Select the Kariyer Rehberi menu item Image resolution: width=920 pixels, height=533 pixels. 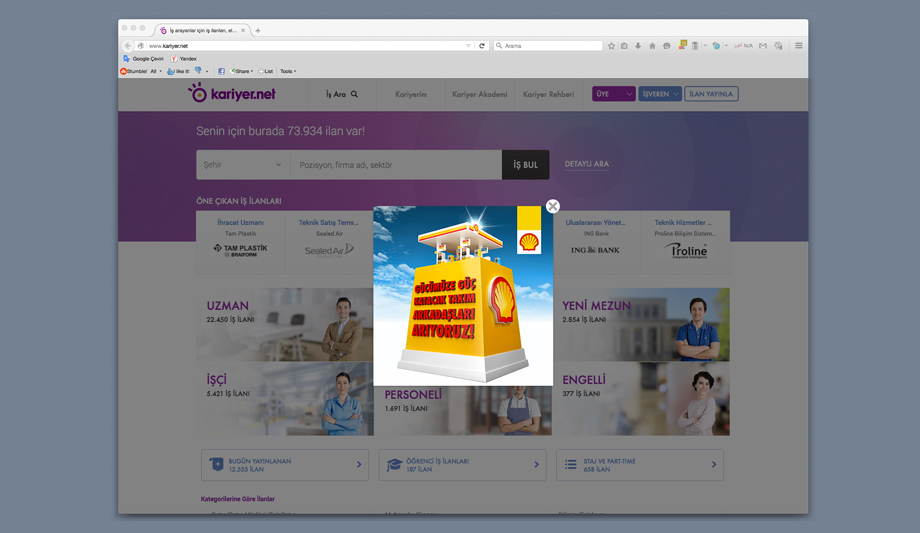[548, 94]
